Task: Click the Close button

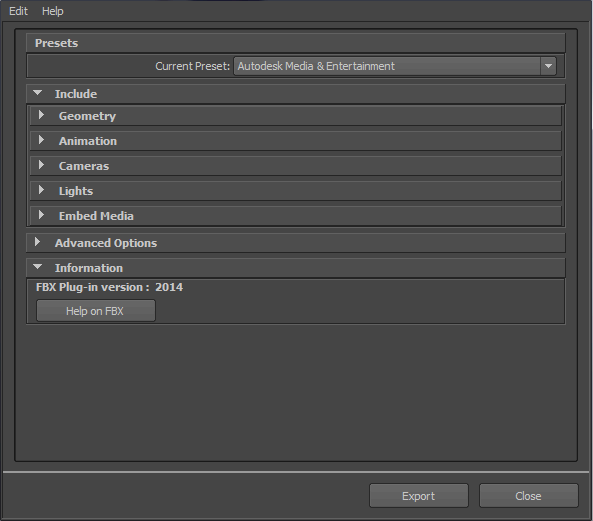Action: point(529,496)
